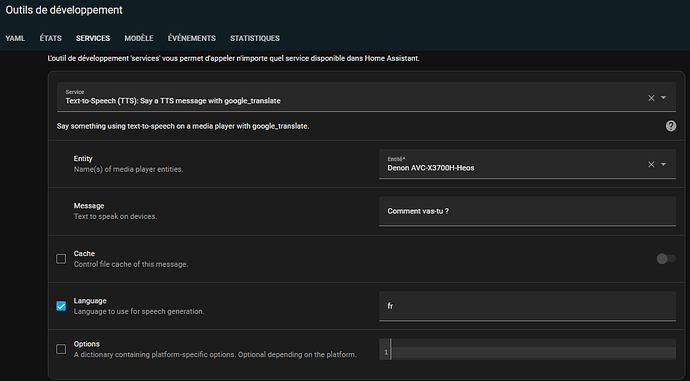This screenshot has width=690, height=381.
Task: Open the MODÈLE tab
Action: [139, 38]
